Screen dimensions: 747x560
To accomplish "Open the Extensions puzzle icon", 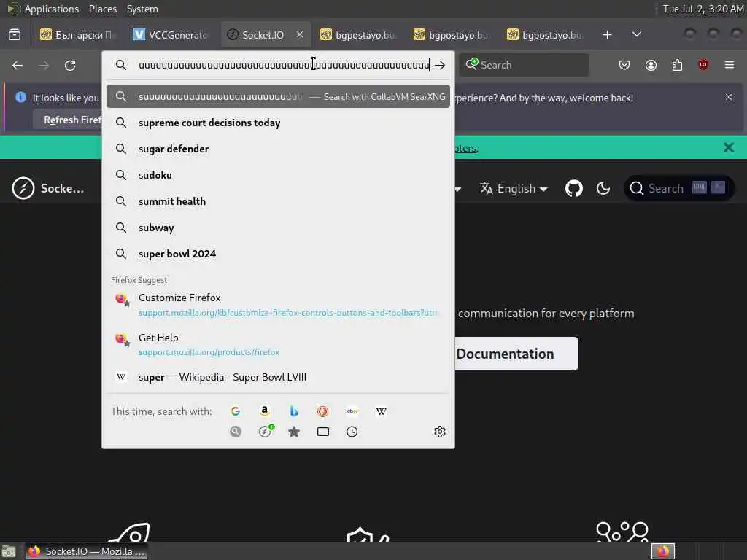I will pyautogui.click(x=677, y=65).
